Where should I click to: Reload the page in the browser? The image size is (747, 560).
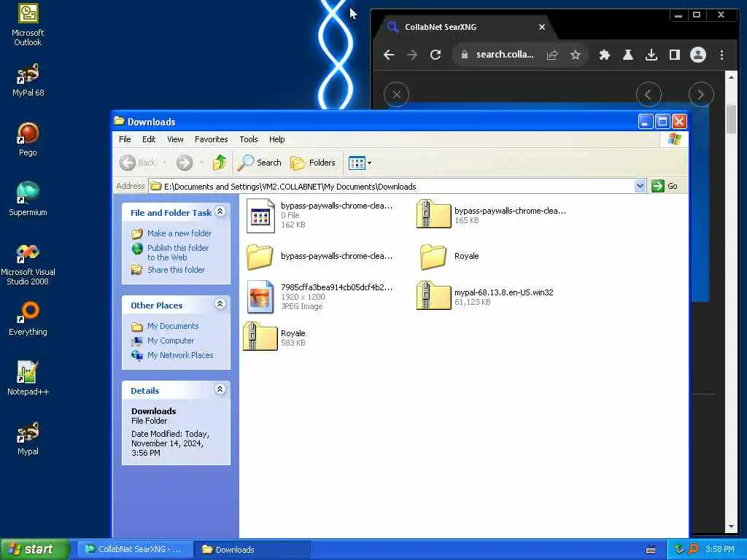pyautogui.click(x=436, y=55)
